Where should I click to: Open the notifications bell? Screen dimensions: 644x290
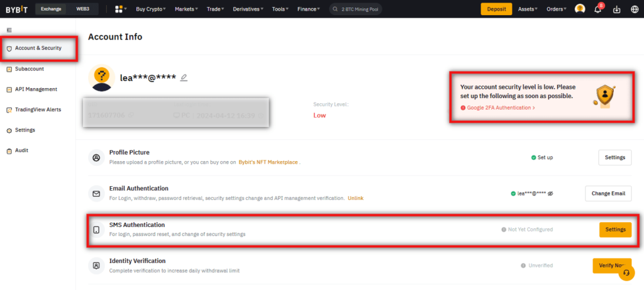pos(598,9)
